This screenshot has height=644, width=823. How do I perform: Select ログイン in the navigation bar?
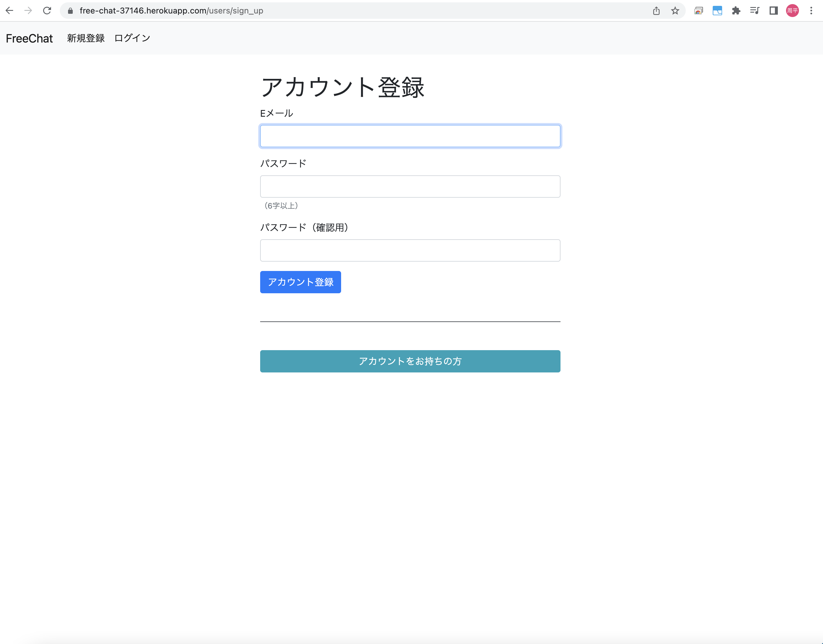click(132, 38)
